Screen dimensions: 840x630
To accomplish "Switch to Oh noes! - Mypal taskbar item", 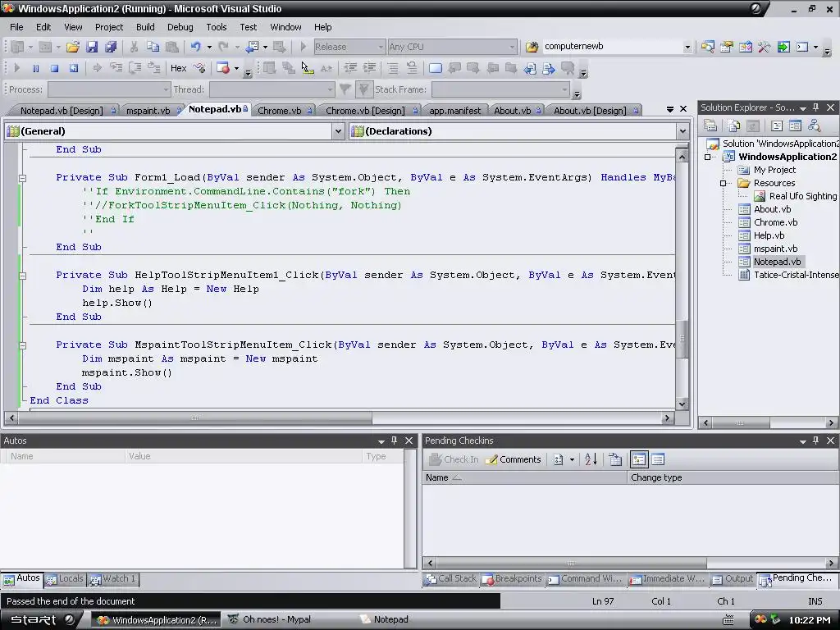I will pos(270,620).
